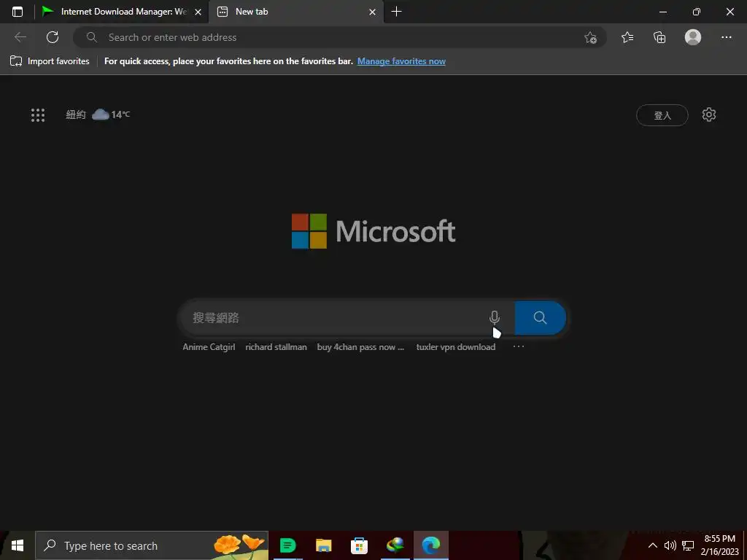The width and height of the screenshot is (747, 560).
Task: Open page settings gear icon
Action: 709,114
